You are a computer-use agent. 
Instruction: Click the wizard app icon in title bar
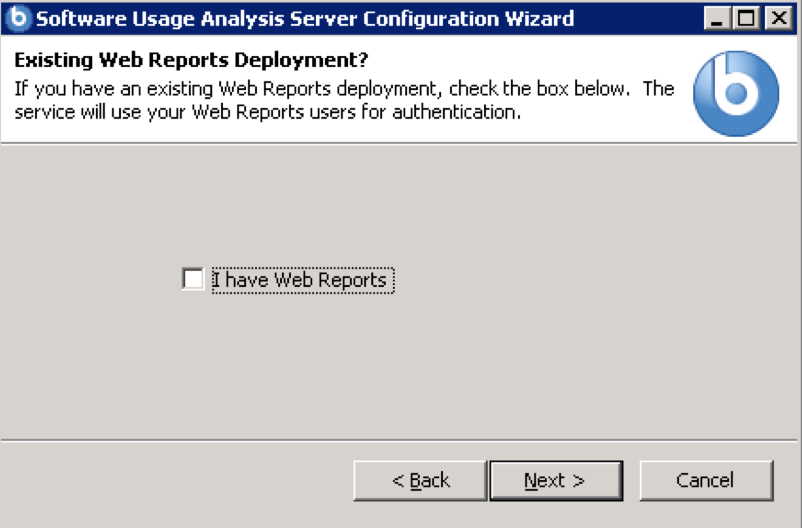coord(19,18)
